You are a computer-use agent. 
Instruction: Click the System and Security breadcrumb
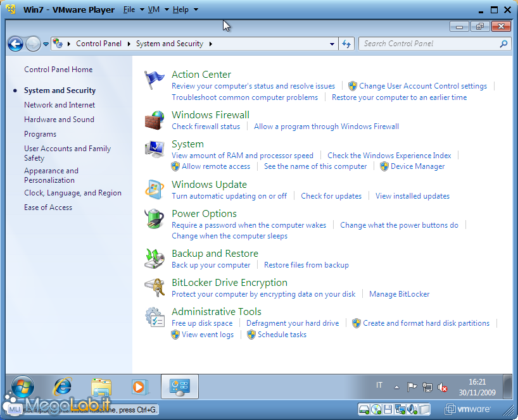click(170, 44)
